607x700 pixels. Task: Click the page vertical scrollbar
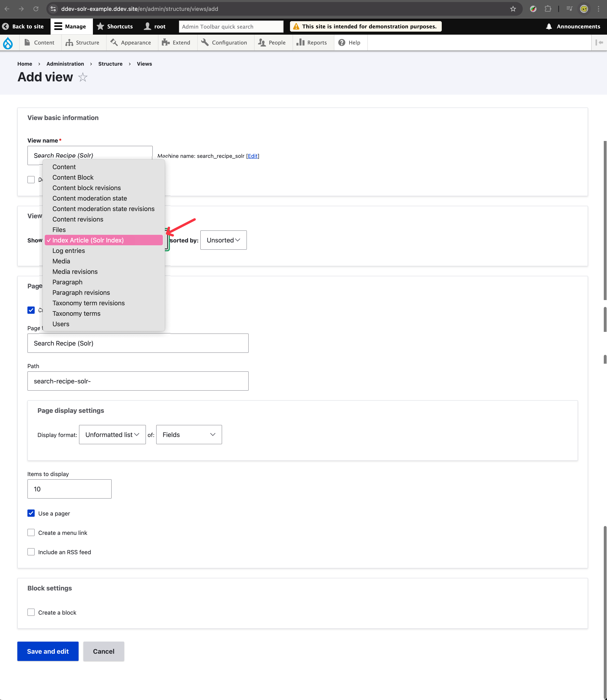pyautogui.click(x=605, y=220)
